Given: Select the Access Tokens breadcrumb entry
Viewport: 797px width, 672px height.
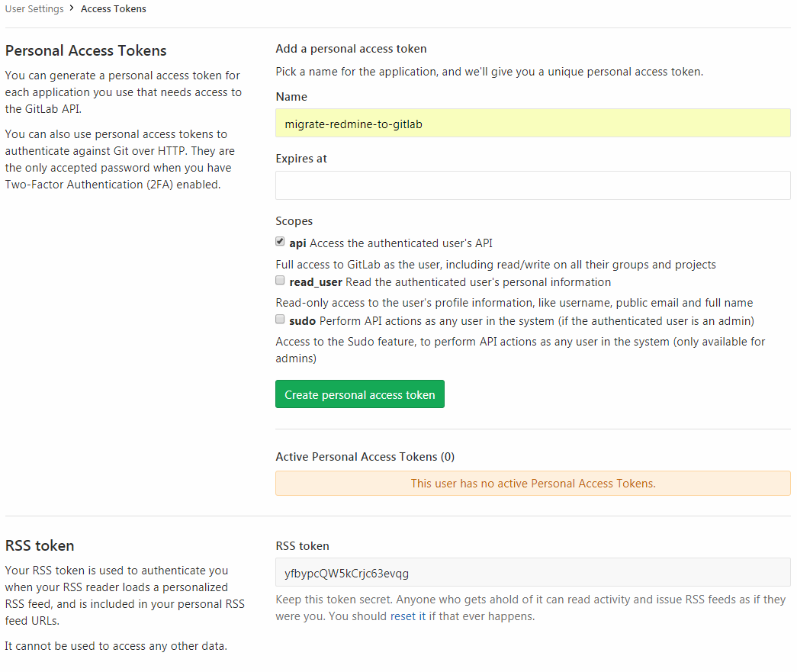Looking at the screenshot, I should pyautogui.click(x=113, y=8).
